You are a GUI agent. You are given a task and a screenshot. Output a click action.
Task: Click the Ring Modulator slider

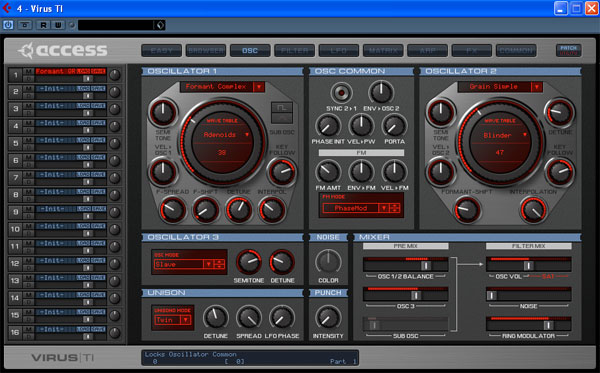[529, 324]
